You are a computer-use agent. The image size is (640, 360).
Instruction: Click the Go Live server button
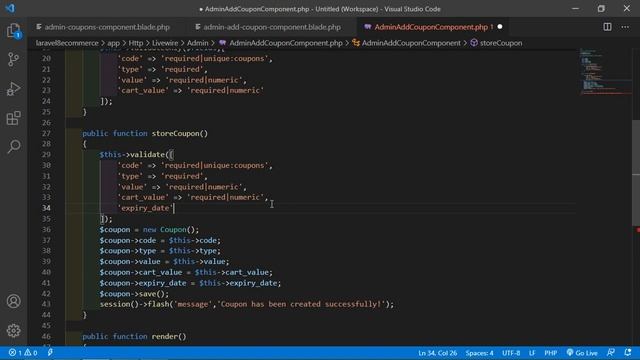(x=582, y=353)
